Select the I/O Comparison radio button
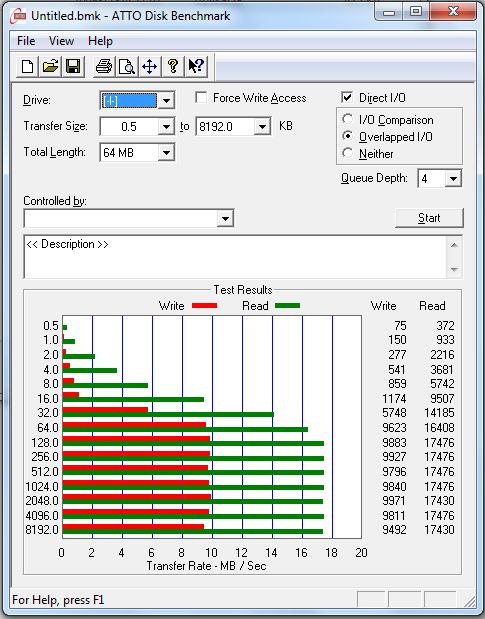The width and height of the screenshot is (485, 619). [348, 119]
